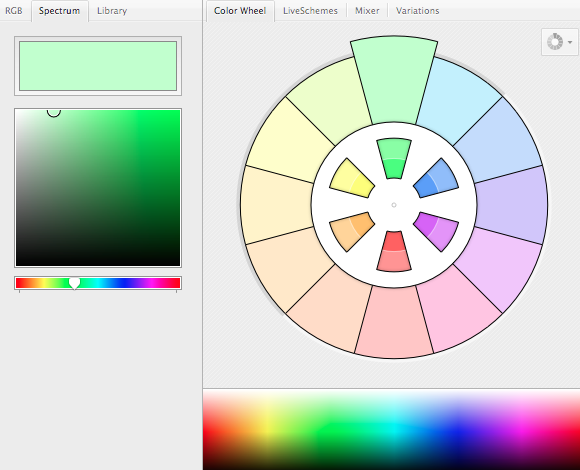Open the color wheel style dropdown

560,42
